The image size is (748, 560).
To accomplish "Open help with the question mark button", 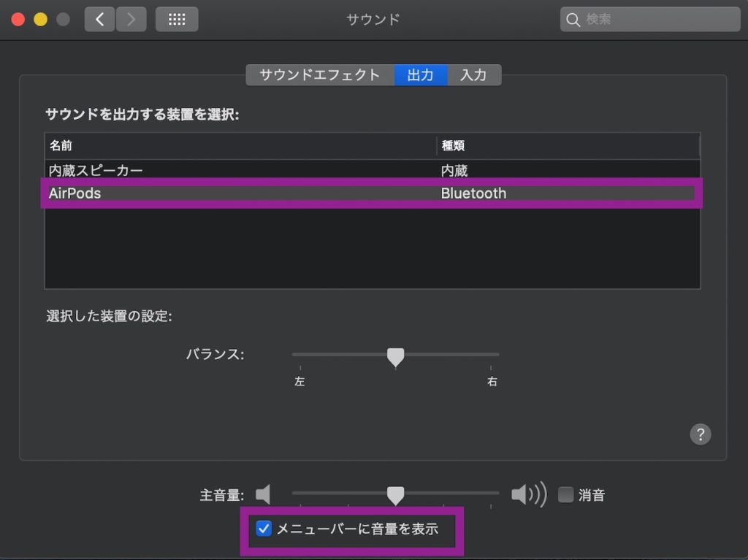I will (701, 434).
